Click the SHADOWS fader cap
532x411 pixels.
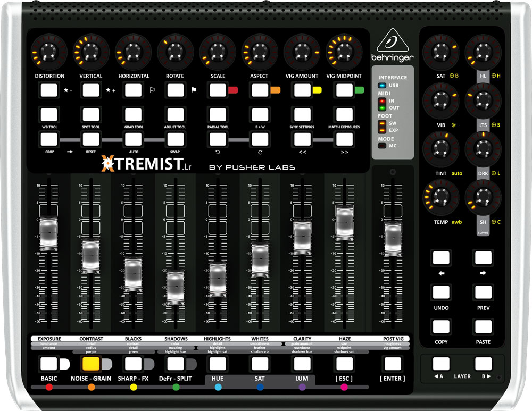176,287
